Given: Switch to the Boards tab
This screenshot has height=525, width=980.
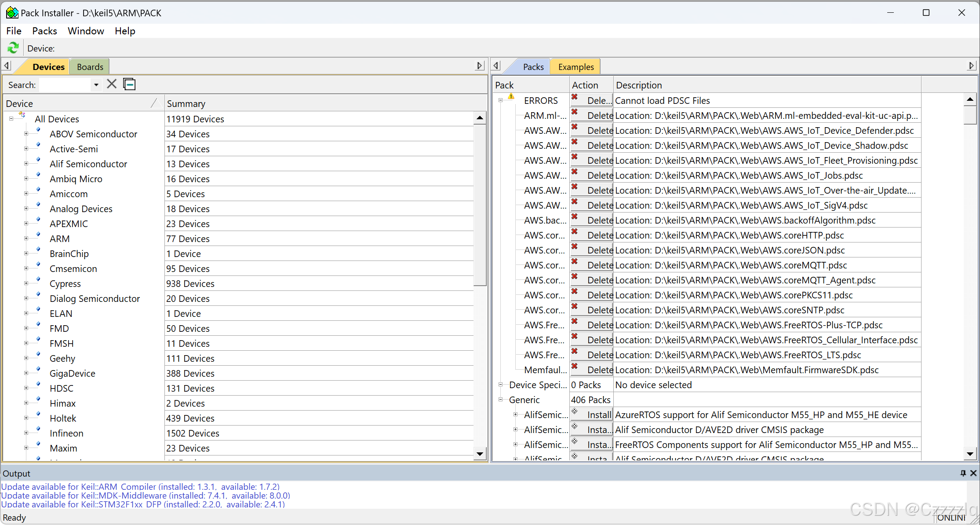Looking at the screenshot, I should (90, 67).
